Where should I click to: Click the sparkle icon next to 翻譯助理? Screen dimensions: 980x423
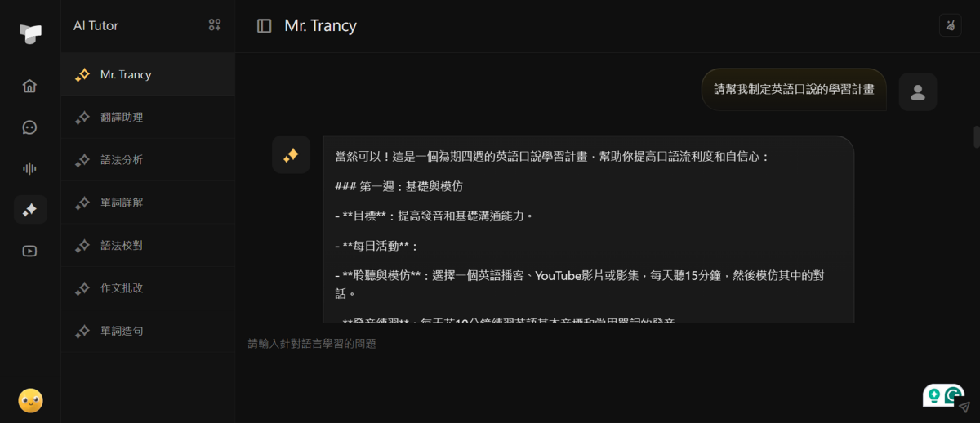tap(82, 118)
